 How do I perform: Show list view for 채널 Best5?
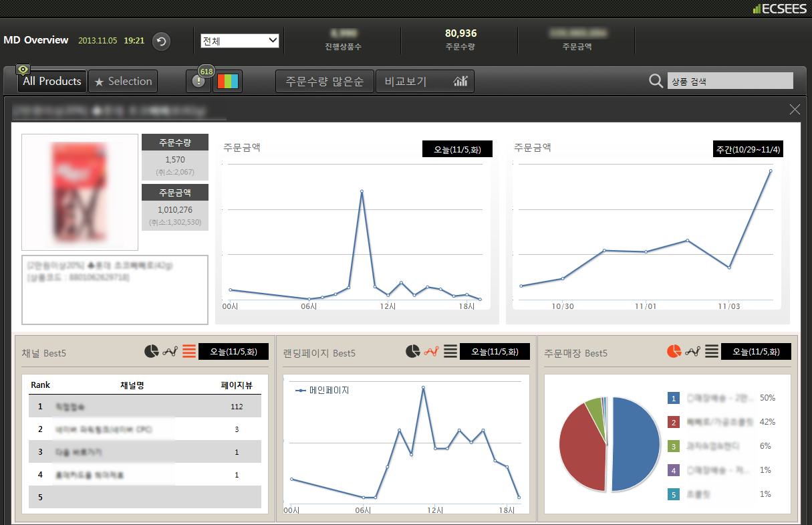tap(189, 351)
